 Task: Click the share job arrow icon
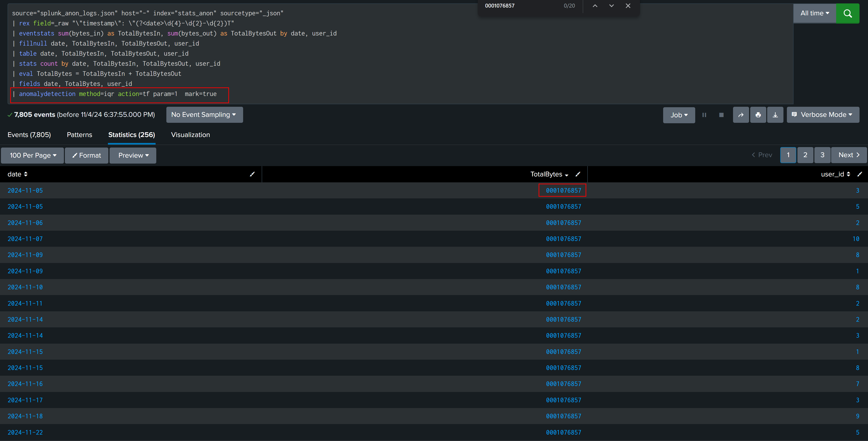pyautogui.click(x=741, y=115)
